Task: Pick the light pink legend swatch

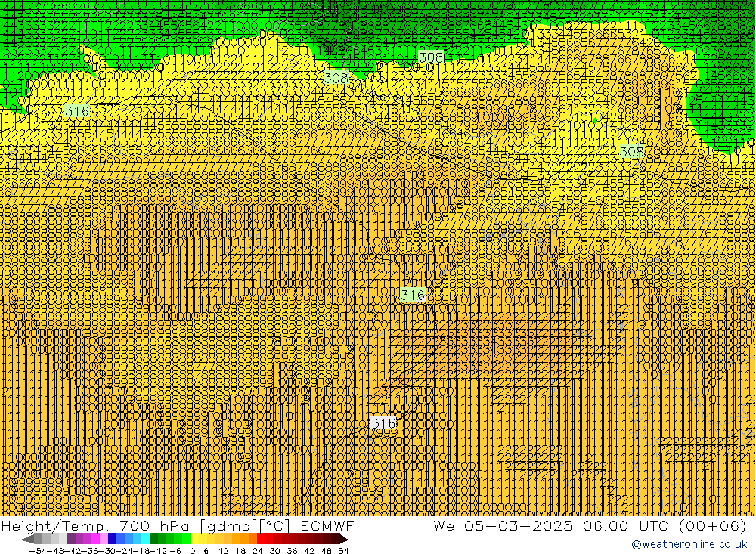Action: (104, 539)
